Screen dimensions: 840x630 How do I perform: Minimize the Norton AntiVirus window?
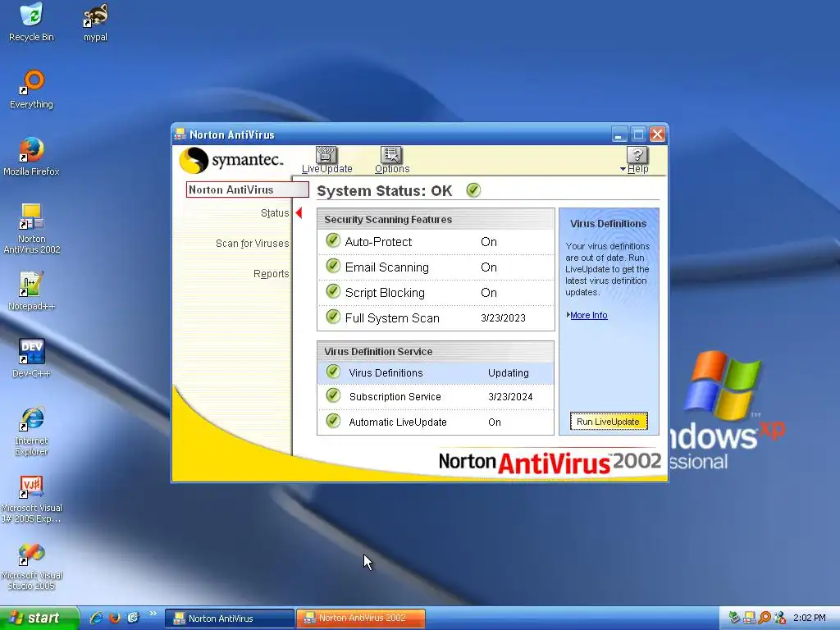[x=619, y=134]
